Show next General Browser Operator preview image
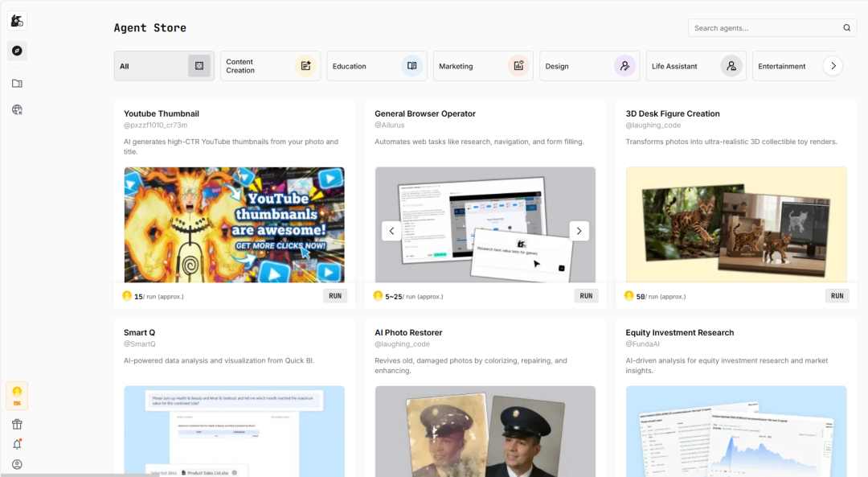868x477 pixels. click(579, 231)
